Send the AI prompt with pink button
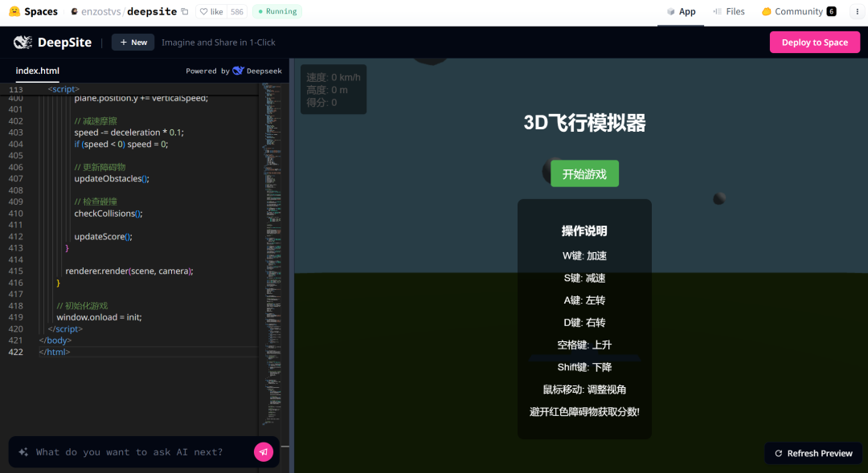The width and height of the screenshot is (868, 473). tap(264, 452)
